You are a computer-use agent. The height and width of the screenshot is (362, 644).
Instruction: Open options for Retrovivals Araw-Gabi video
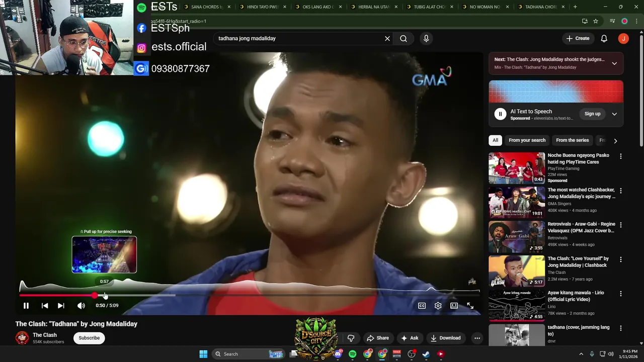(620, 225)
